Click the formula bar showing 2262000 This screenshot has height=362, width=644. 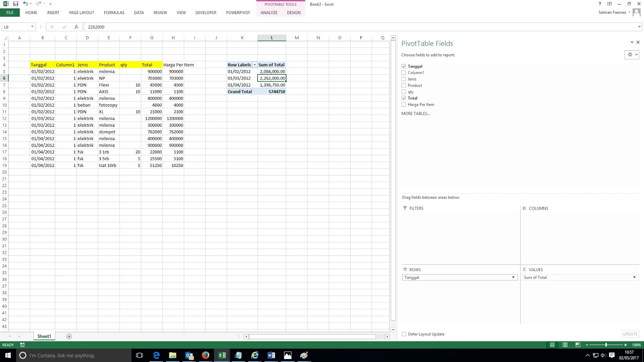click(360, 27)
